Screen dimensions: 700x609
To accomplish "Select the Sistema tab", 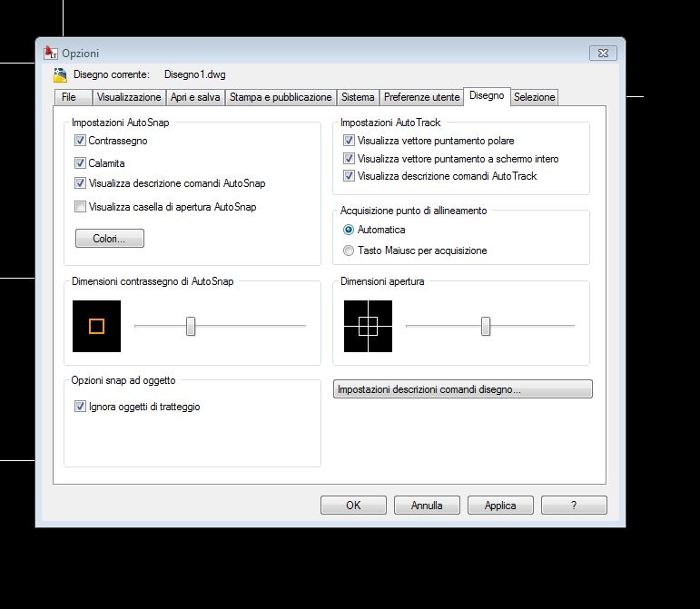I will (x=358, y=97).
